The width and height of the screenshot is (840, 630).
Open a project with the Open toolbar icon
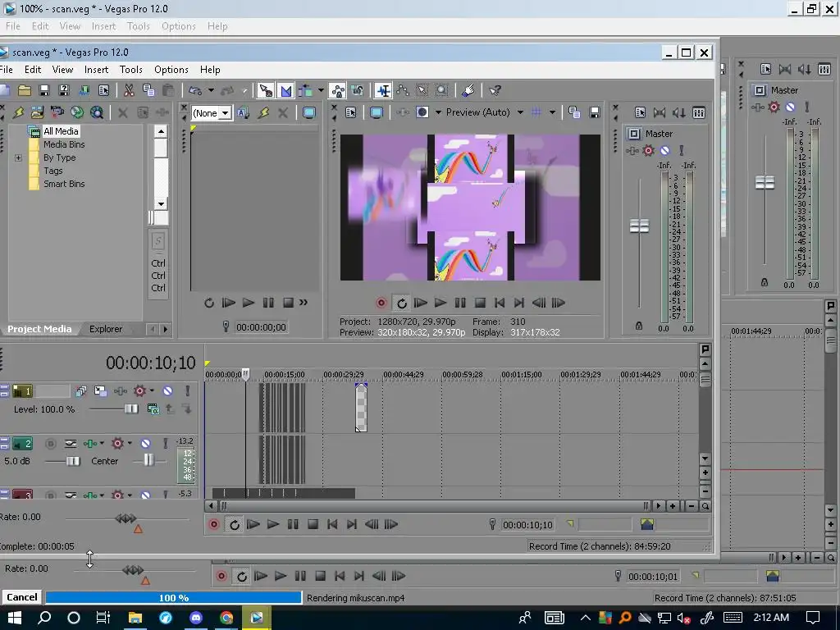pos(25,90)
